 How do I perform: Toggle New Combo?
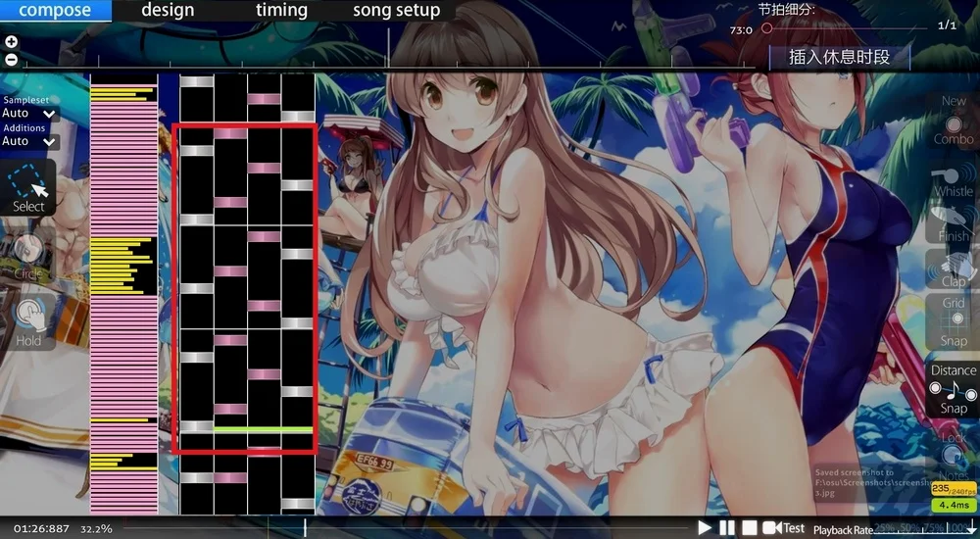[954, 121]
